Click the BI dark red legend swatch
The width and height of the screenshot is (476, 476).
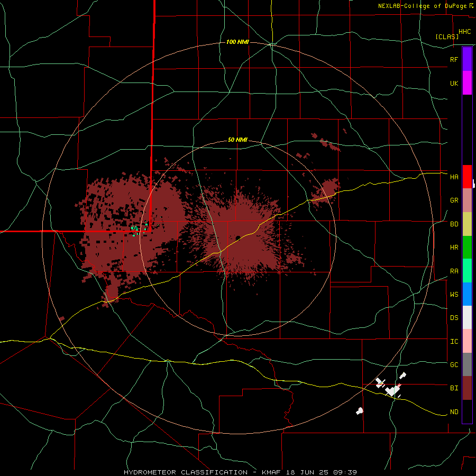click(x=467, y=388)
